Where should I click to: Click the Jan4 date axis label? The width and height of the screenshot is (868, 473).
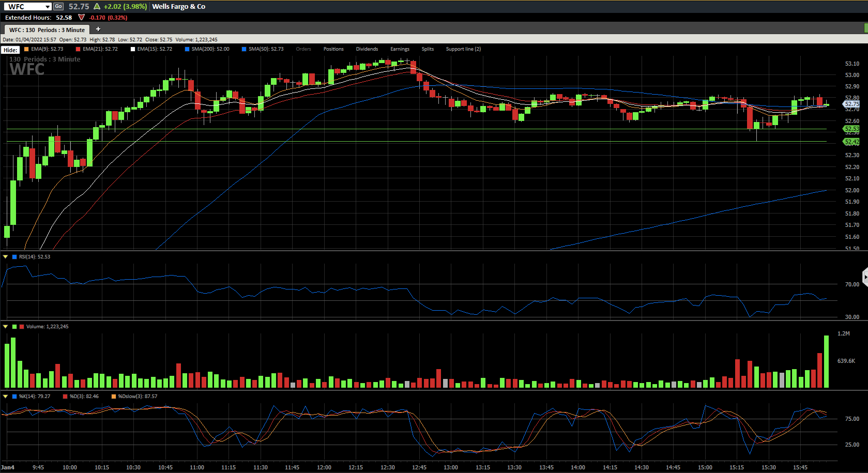(8, 467)
